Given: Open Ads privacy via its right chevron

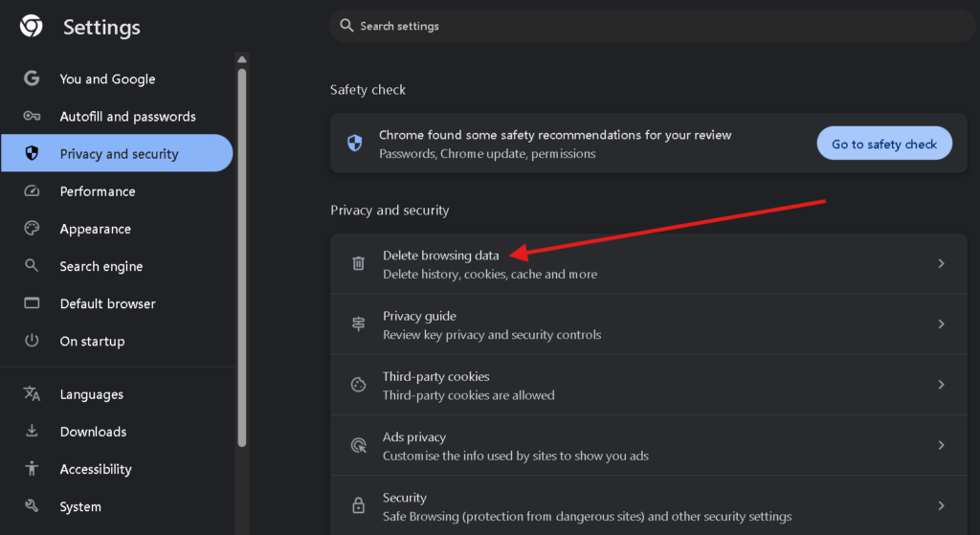Looking at the screenshot, I should click(941, 445).
